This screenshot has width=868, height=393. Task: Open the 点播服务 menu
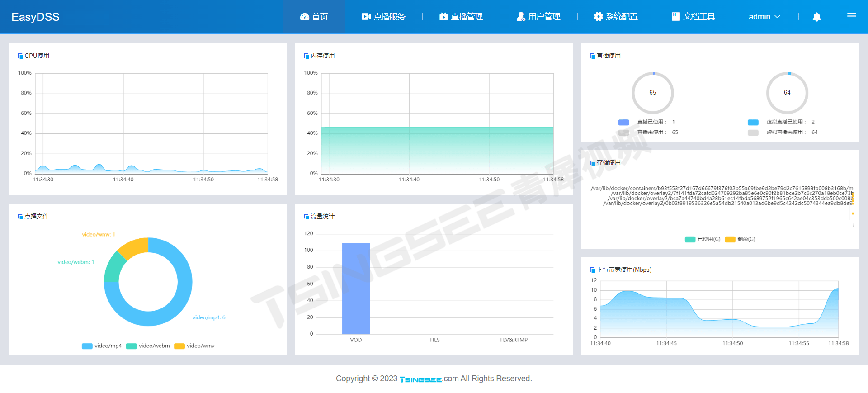coord(383,17)
